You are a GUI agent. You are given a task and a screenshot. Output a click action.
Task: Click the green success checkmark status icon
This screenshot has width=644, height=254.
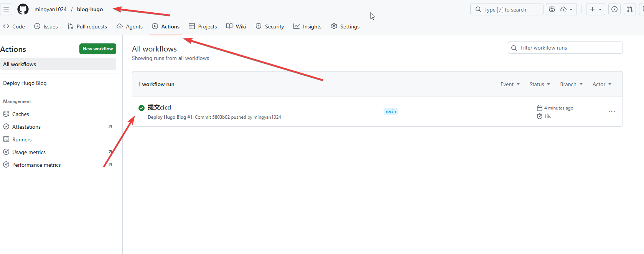pyautogui.click(x=142, y=108)
